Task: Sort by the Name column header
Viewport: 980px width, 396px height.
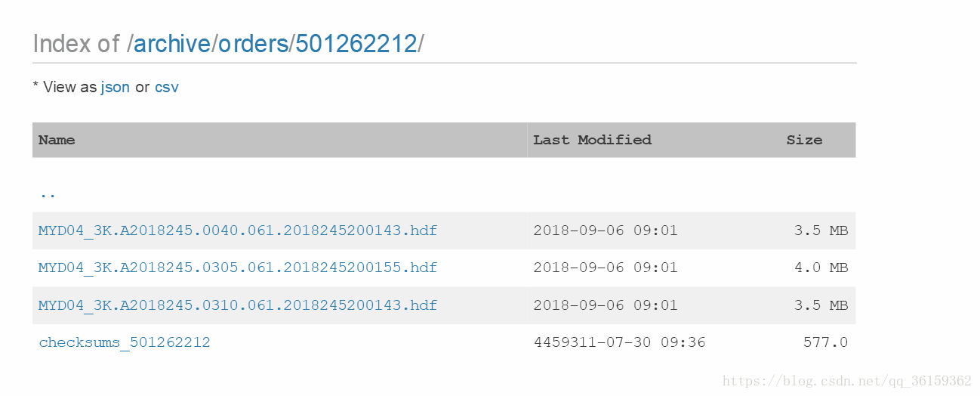Action: (57, 140)
